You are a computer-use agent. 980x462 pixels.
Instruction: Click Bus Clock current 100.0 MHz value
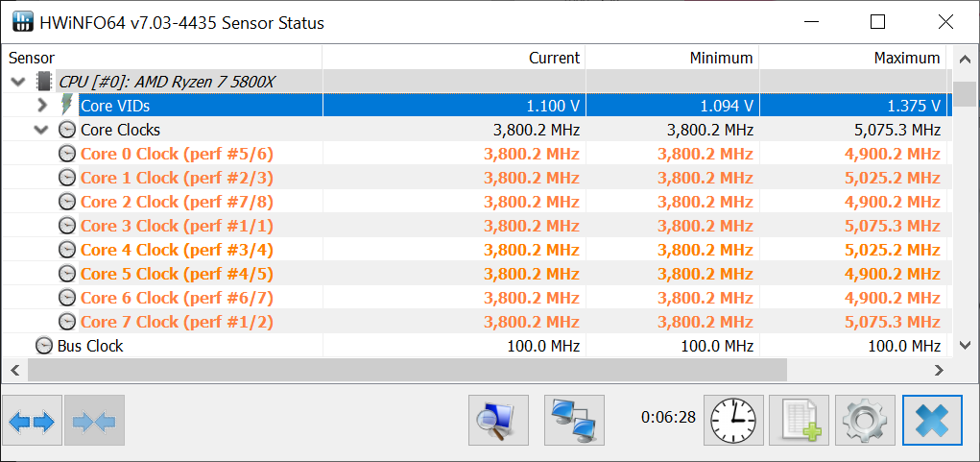tap(541, 346)
